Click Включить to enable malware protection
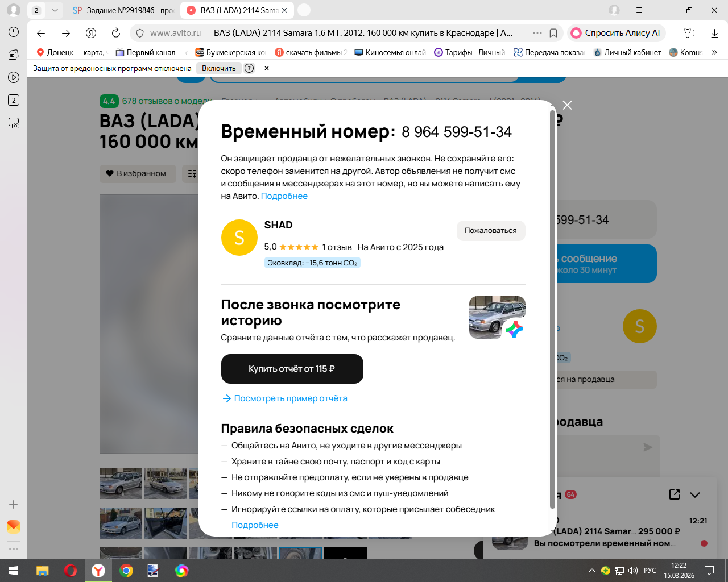 pyautogui.click(x=219, y=68)
